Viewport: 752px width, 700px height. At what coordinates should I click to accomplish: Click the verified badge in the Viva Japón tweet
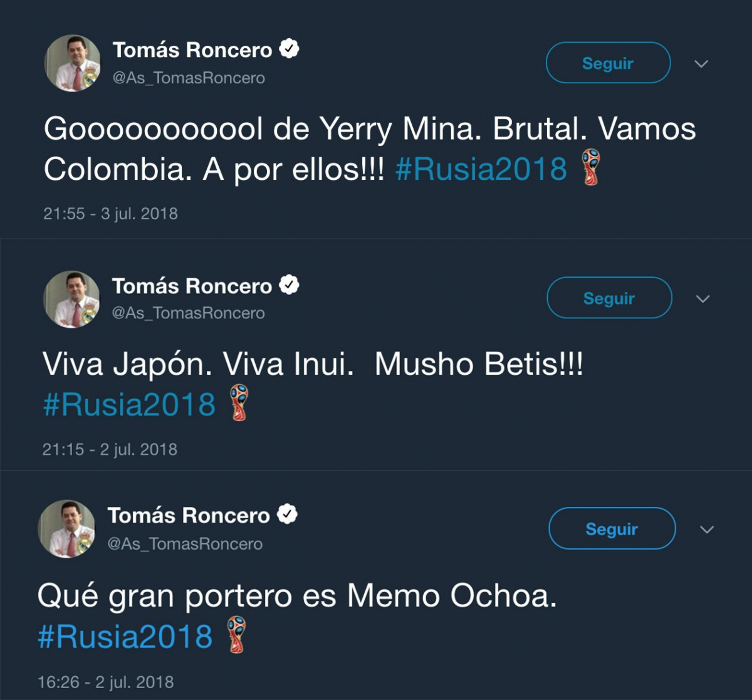coord(289,285)
